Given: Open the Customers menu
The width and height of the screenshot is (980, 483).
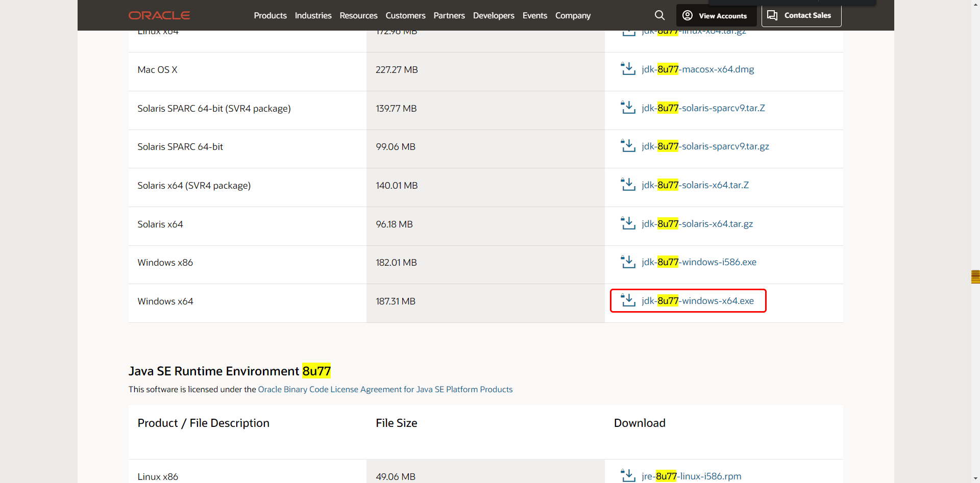Looking at the screenshot, I should 405,15.
